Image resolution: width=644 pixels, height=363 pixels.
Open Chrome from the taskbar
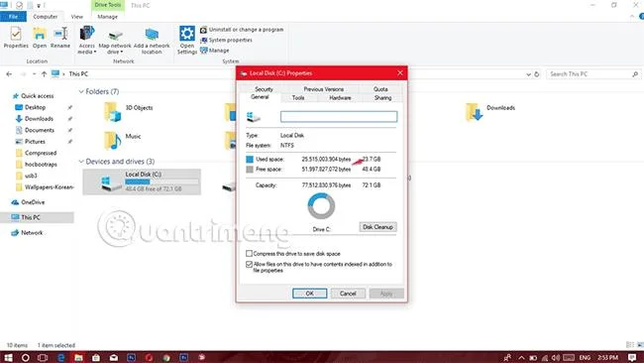pyautogui.click(x=166, y=357)
